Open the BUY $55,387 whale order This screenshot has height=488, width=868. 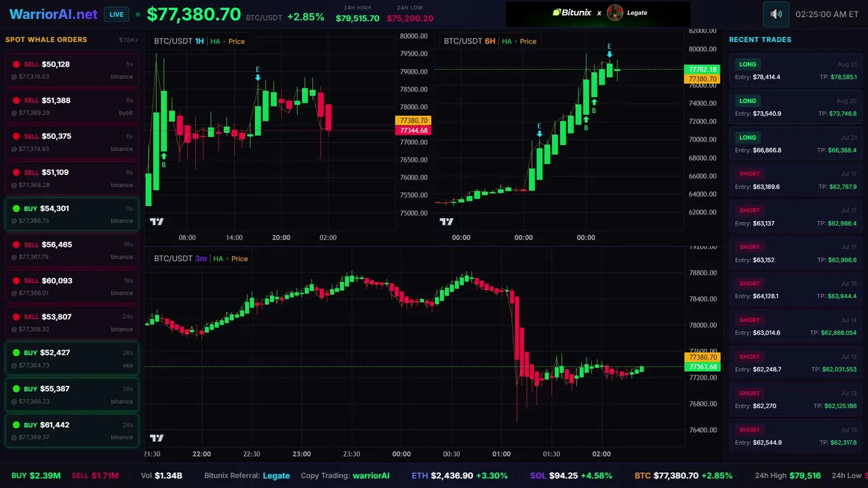click(72, 394)
